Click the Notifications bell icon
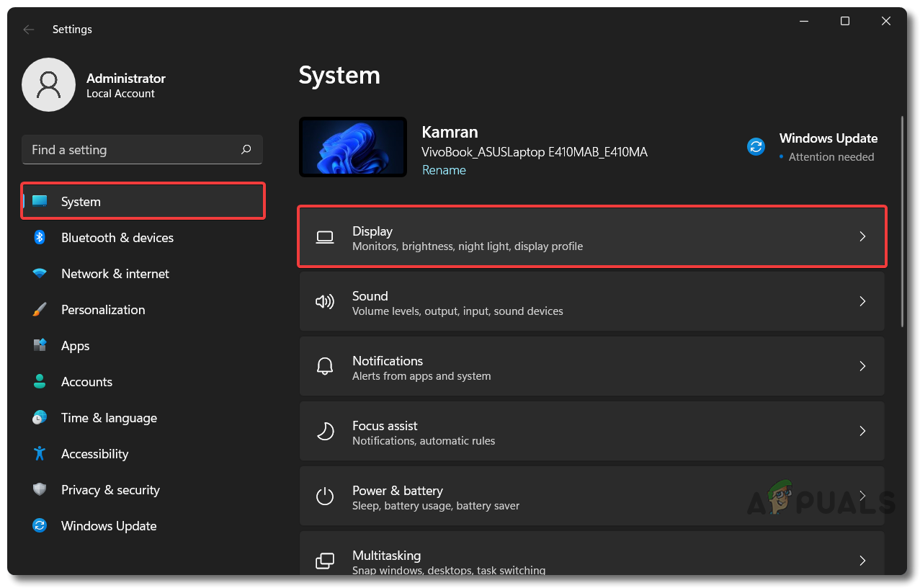Viewport: 920px width, 588px height. pos(325,367)
